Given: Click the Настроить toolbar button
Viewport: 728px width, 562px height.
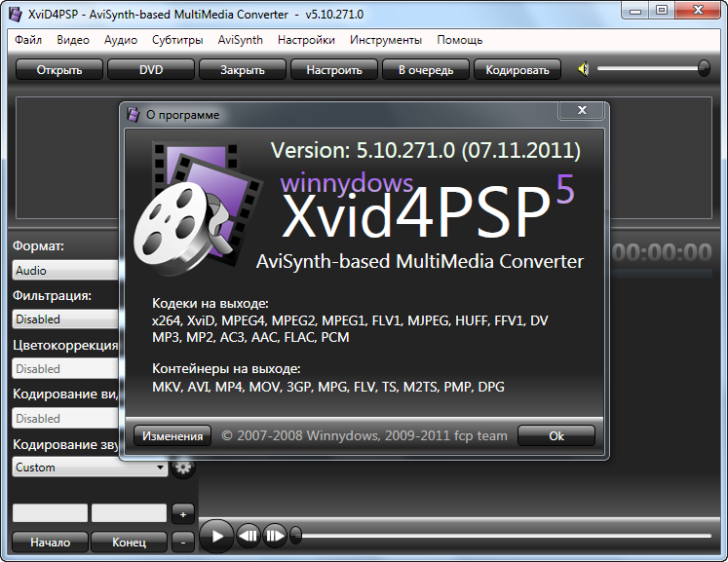Looking at the screenshot, I should [334, 69].
